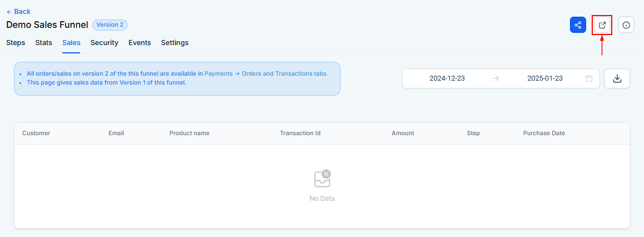Go back using the Back arrow
Viewport: 644px width, 237px height.
pos(18,12)
